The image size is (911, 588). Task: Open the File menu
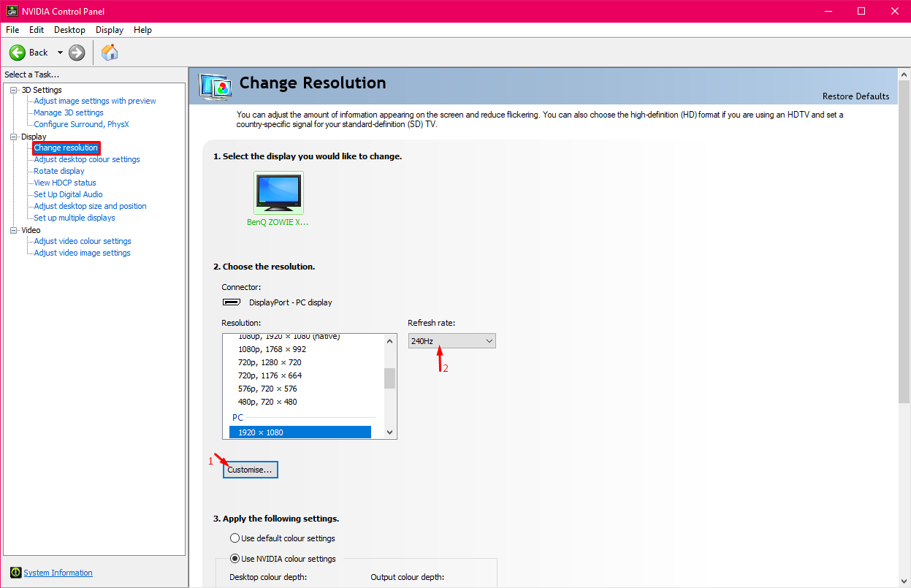click(12, 30)
